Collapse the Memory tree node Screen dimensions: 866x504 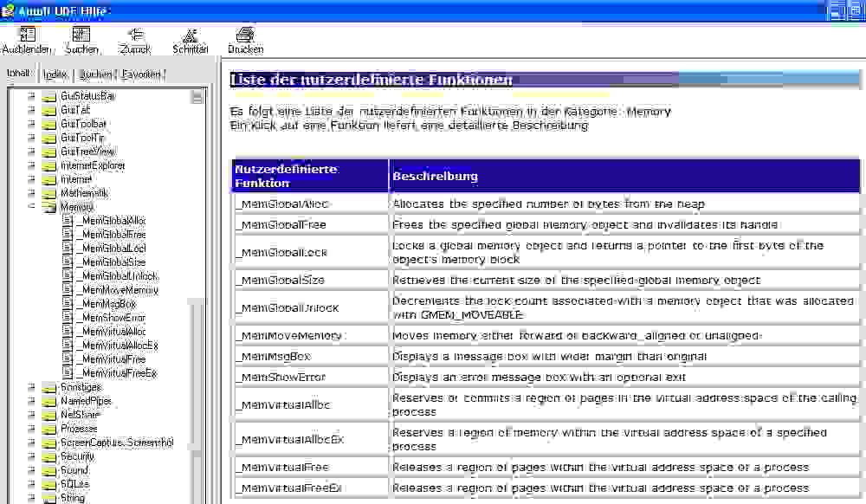click(32, 207)
